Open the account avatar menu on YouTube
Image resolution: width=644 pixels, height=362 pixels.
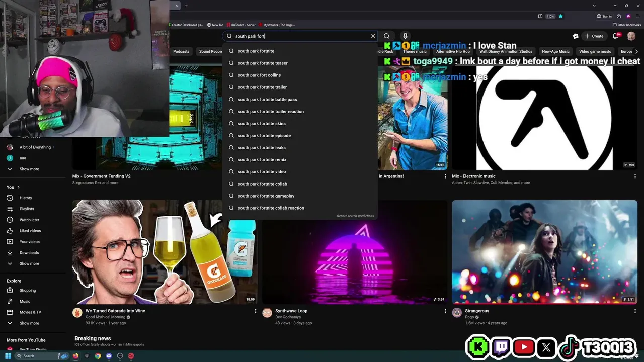pyautogui.click(x=631, y=36)
